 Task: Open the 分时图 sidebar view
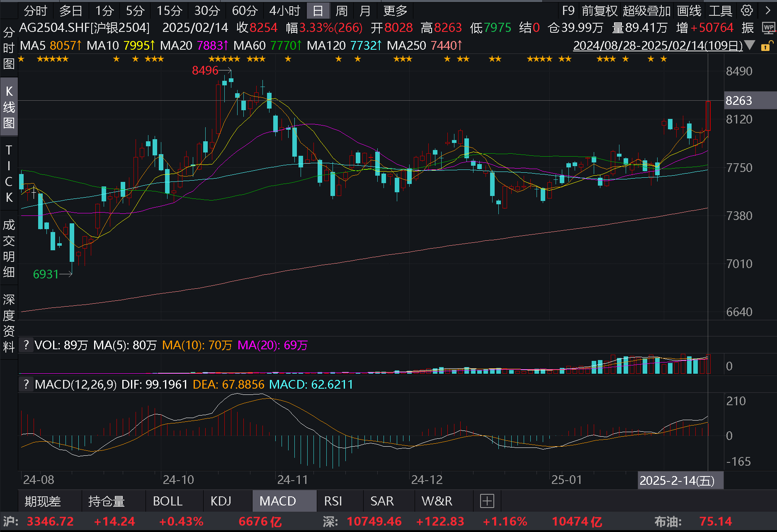[x=9, y=48]
